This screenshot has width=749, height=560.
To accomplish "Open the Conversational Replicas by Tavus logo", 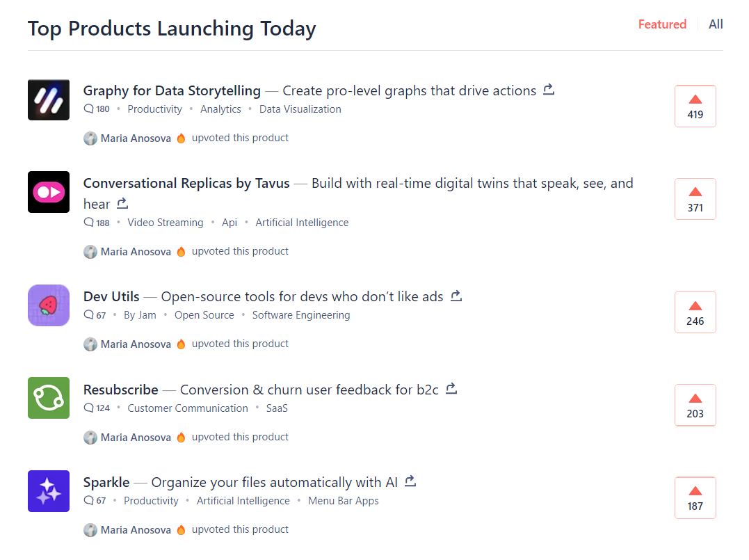I will point(49,192).
